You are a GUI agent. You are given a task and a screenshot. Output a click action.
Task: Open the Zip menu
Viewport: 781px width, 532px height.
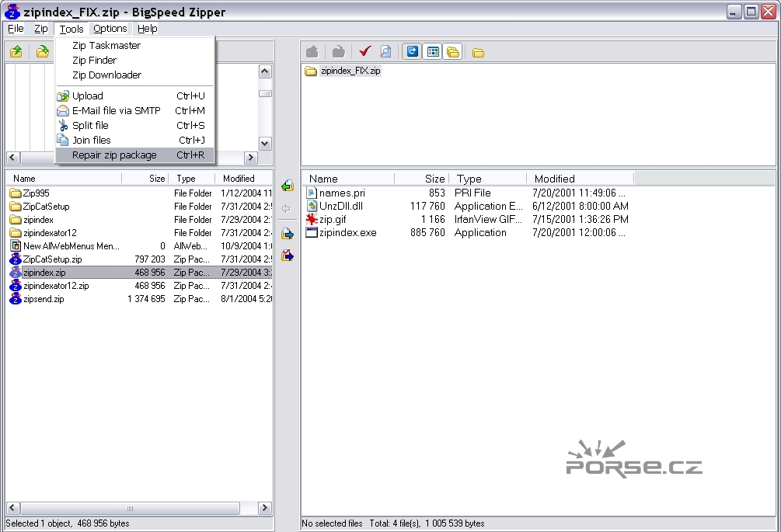pos(41,29)
